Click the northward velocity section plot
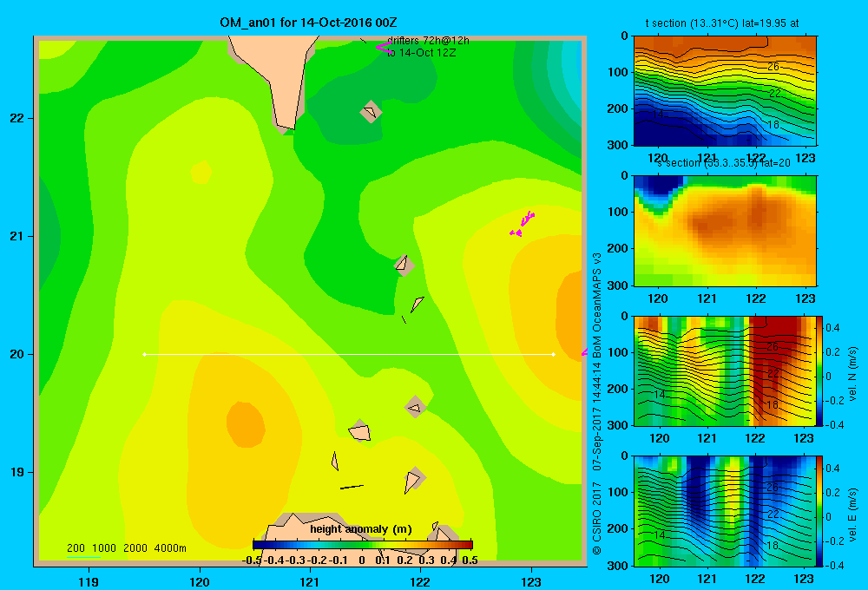The height and width of the screenshot is (590, 868). point(725,370)
